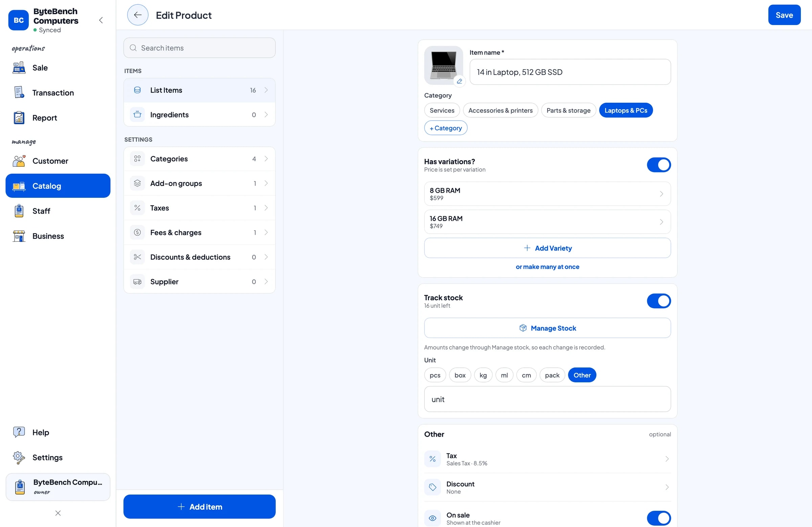Select Catalog in the sidebar
This screenshot has width=812, height=527.
pyautogui.click(x=58, y=186)
